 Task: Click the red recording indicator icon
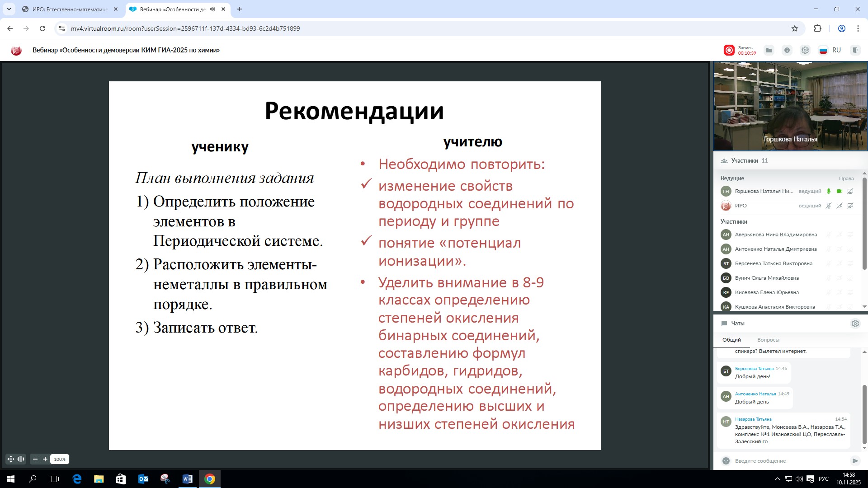point(729,50)
